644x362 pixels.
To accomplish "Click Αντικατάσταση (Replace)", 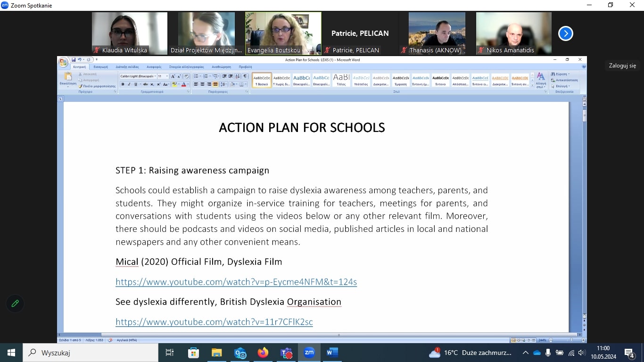I will coord(564,80).
